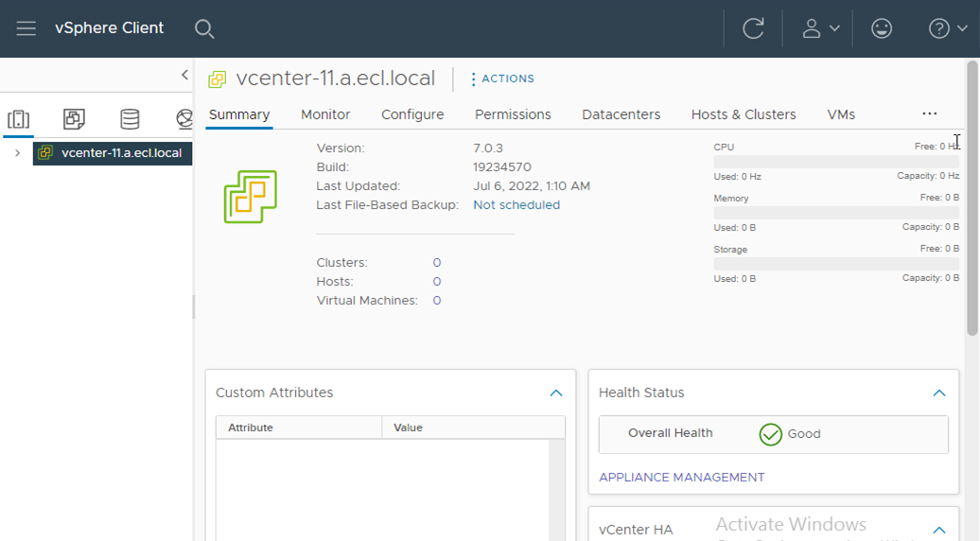The image size is (980, 541).
Task: Click the large vCenter Server icon
Action: (x=251, y=197)
